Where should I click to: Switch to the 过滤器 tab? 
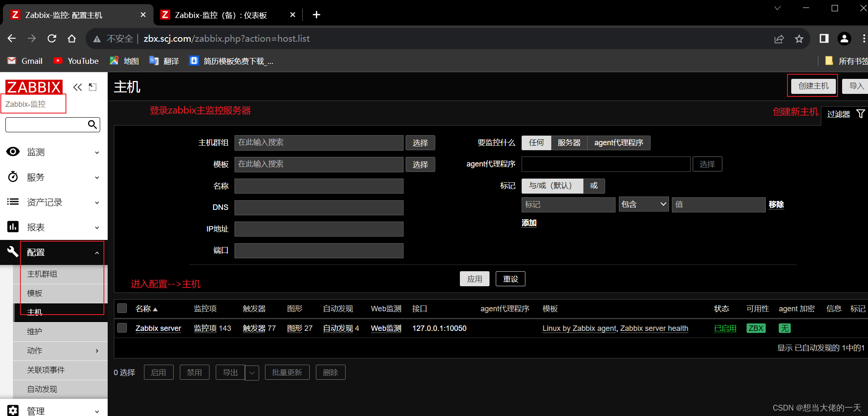[845, 114]
